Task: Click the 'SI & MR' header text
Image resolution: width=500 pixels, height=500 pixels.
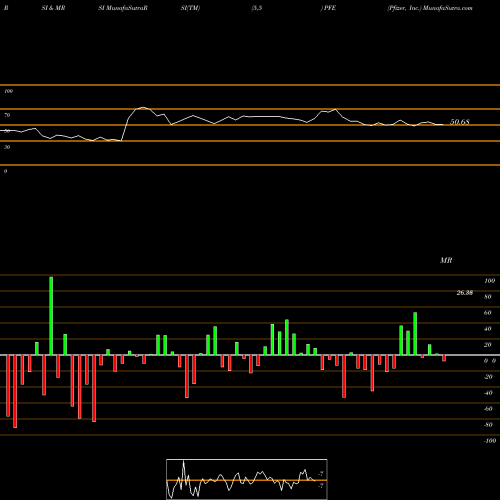Action: (x=53, y=8)
